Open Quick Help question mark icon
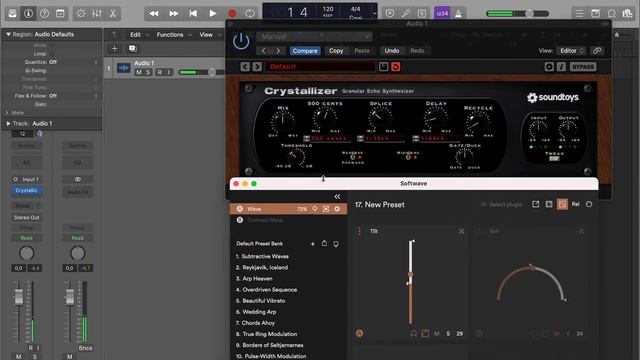The height and width of the screenshot is (360, 640). (x=44, y=13)
